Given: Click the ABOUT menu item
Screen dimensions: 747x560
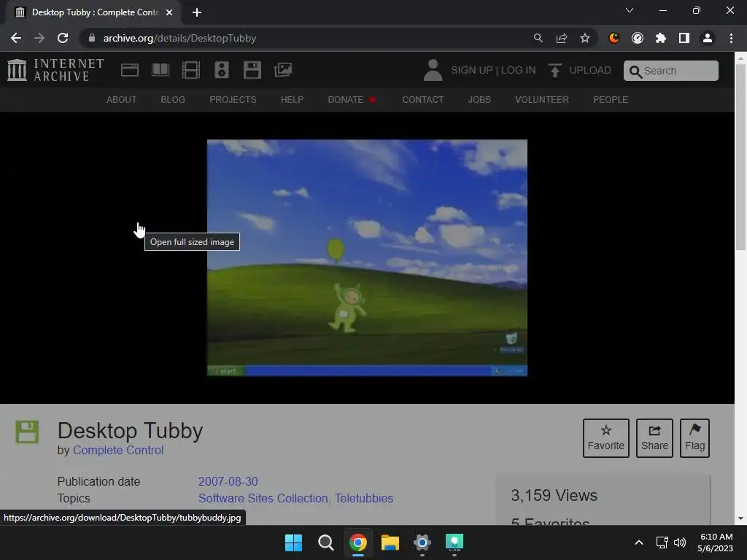Looking at the screenshot, I should tap(122, 99).
